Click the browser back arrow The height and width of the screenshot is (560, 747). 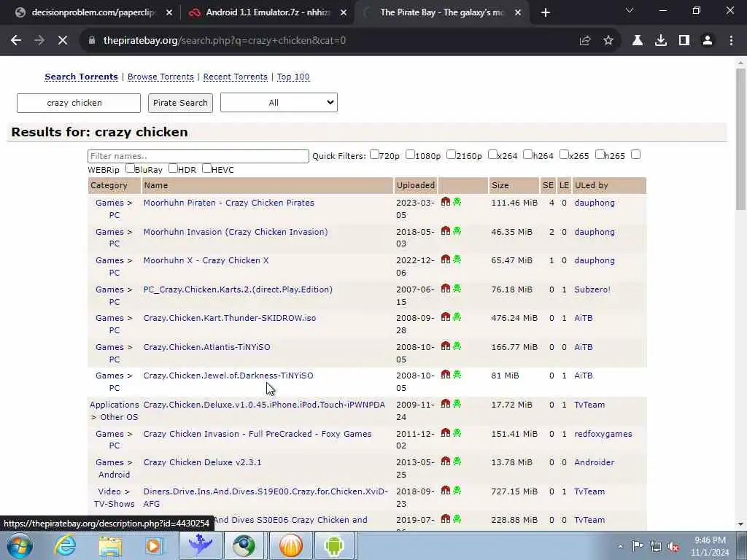tap(16, 41)
